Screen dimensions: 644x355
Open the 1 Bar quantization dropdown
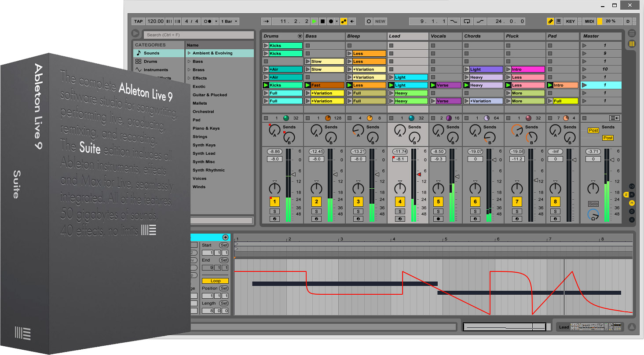[230, 21]
